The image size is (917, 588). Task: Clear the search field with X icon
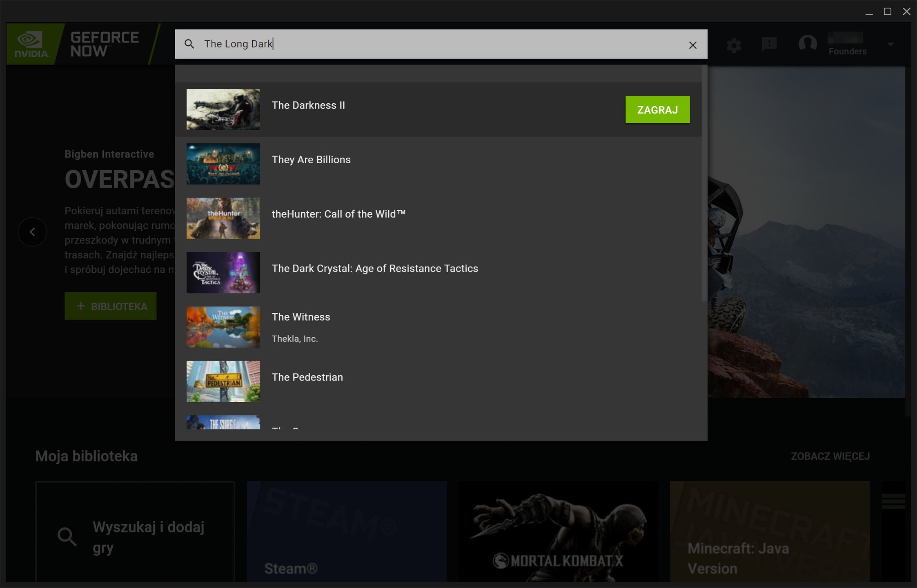(x=692, y=45)
